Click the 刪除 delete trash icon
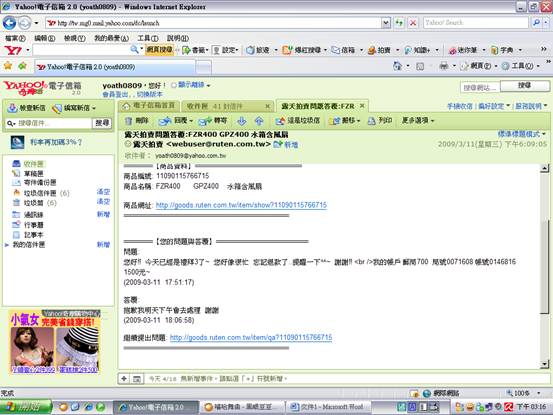Screen dimensions: 553x415 point(129,121)
